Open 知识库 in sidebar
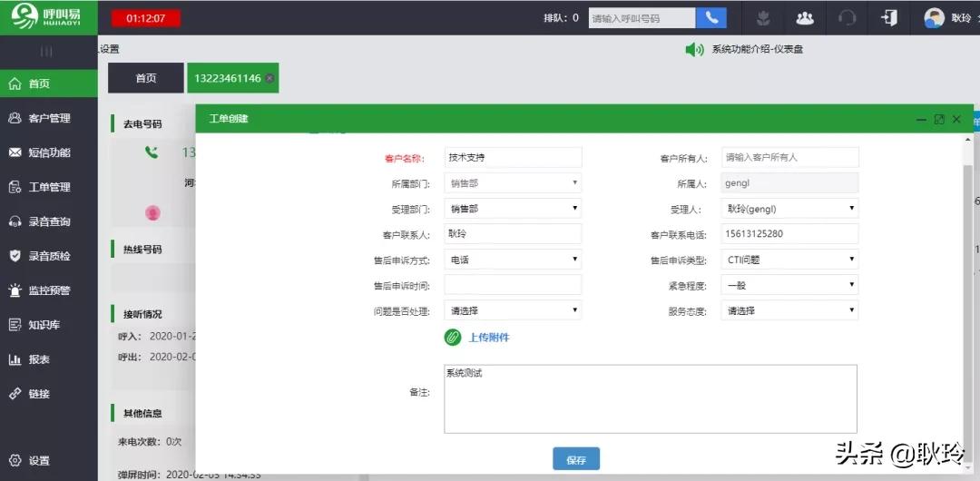980x481 pixels. coord(49,325)
